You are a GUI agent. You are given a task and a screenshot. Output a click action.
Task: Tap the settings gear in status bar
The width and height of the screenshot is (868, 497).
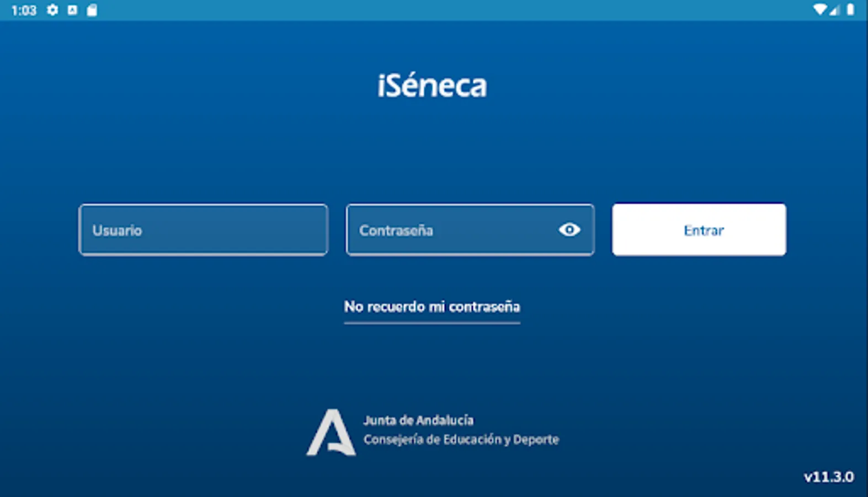click(52, 10)
